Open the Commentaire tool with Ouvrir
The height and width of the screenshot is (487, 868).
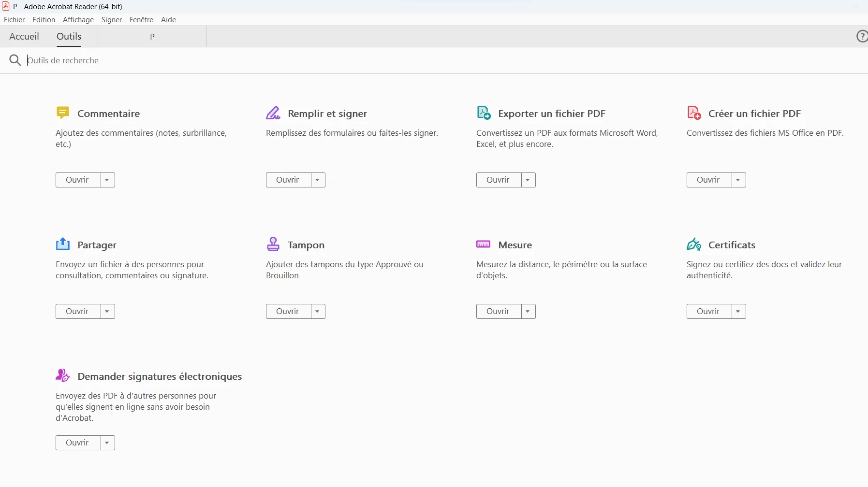78,180
